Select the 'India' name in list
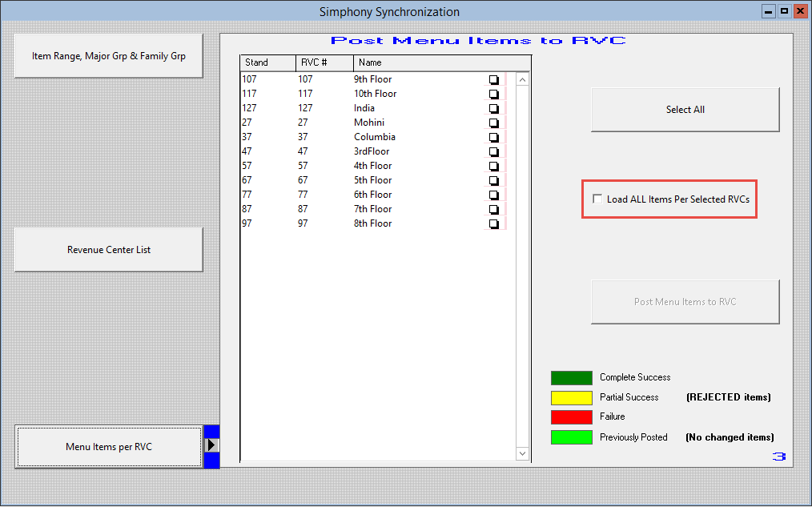 click(364, 108)
